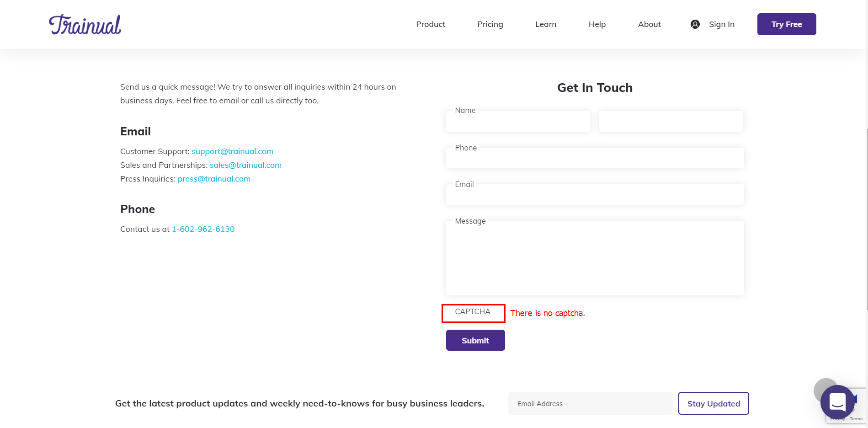The height and width of the screenshot is (428, 868).
Task: Click the Trainual logo
Action: [x=85, y=25]
